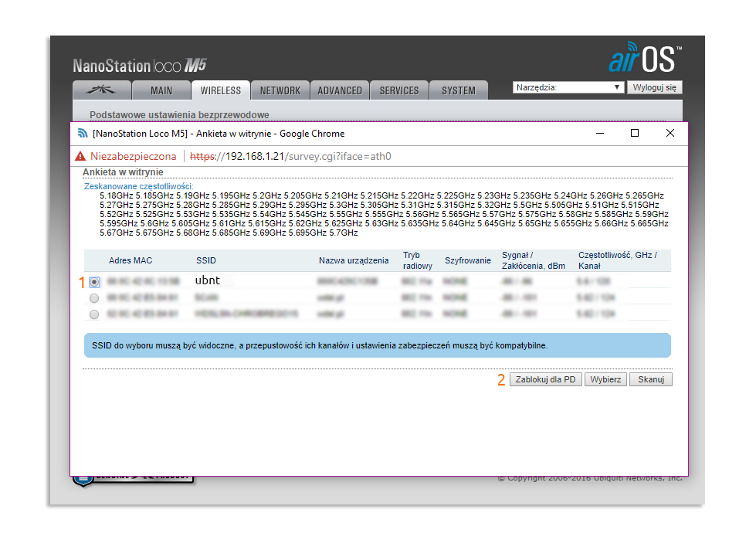Click the airOS logo
The image size is (756, 540).
tap(645, 57)
